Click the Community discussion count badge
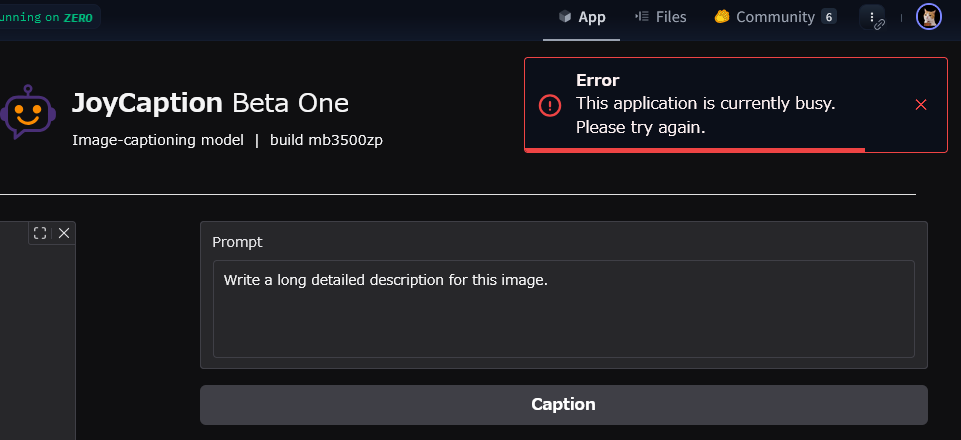961x440 pixels. click(x=828, y=17)
